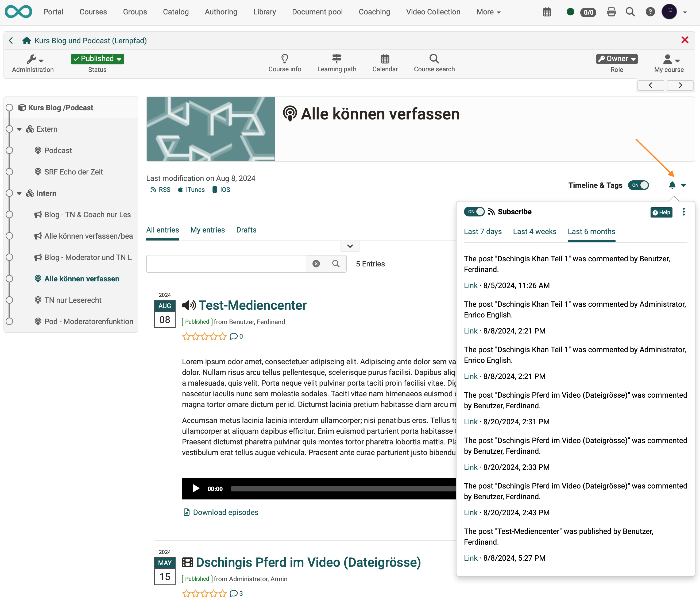Play the Test-Mediencenter audio
The image size is (700, 605).
[196, 488]
